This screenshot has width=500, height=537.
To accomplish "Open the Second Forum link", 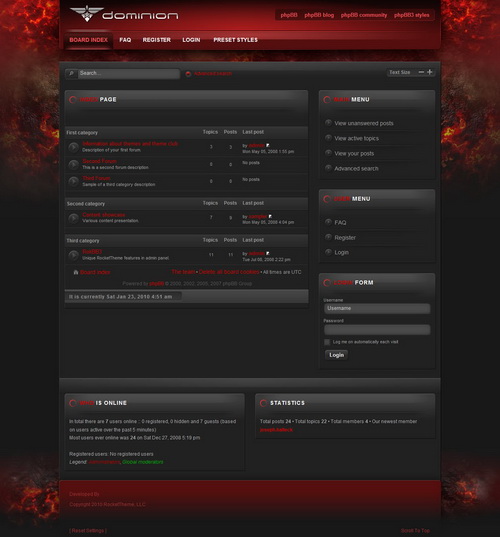I will [x=99, y=161].
